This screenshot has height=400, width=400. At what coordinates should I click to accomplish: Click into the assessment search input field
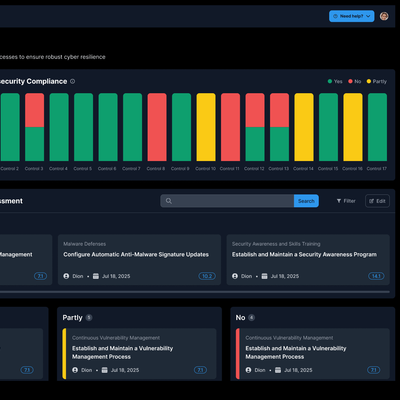pos(233,201)
